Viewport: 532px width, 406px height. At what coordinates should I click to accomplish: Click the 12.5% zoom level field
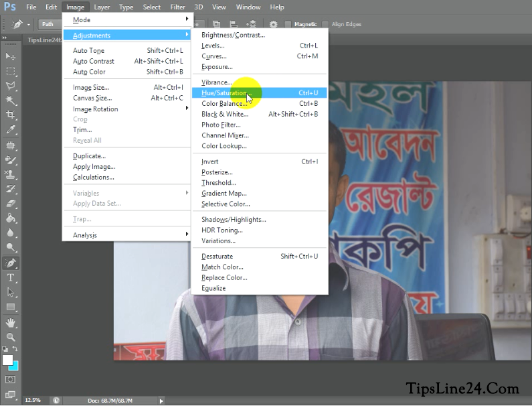tap(32, 400)
